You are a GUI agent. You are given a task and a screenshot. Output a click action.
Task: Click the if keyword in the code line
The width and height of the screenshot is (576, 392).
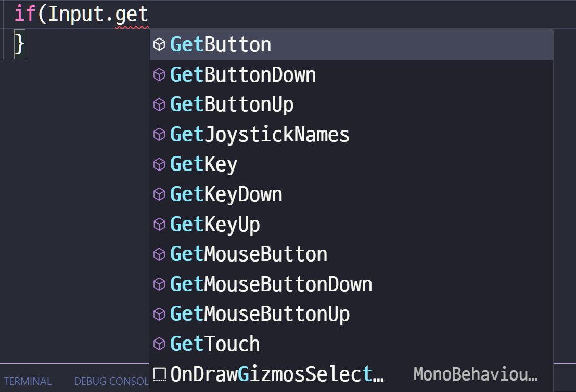coord(25,14)
